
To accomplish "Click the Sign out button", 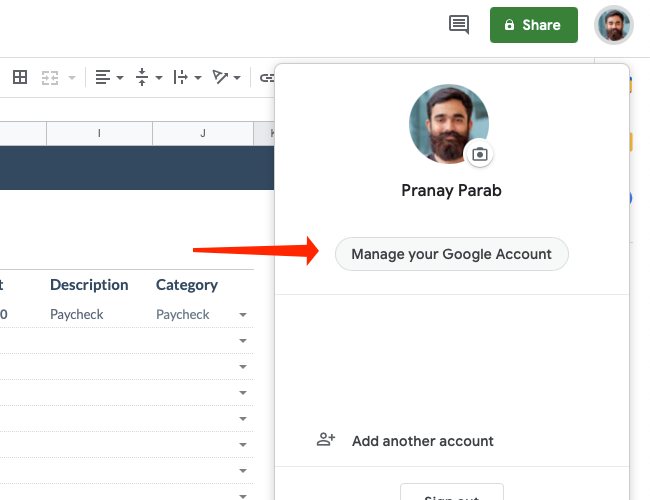I will click(x=451, y=494).
